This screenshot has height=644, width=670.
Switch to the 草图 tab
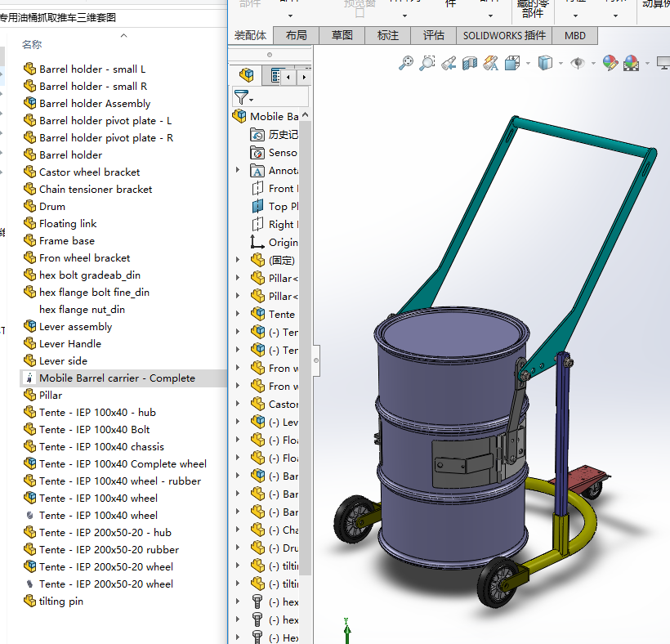point(342,35)
